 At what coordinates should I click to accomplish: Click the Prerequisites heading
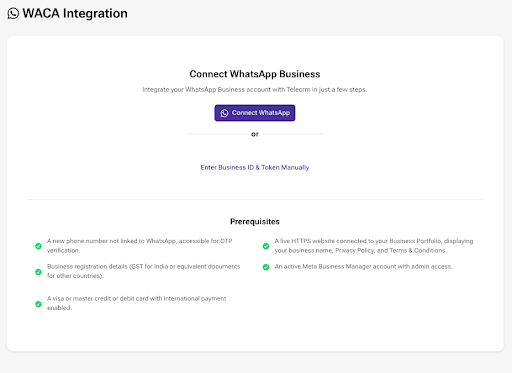click(x=255, y=222)
